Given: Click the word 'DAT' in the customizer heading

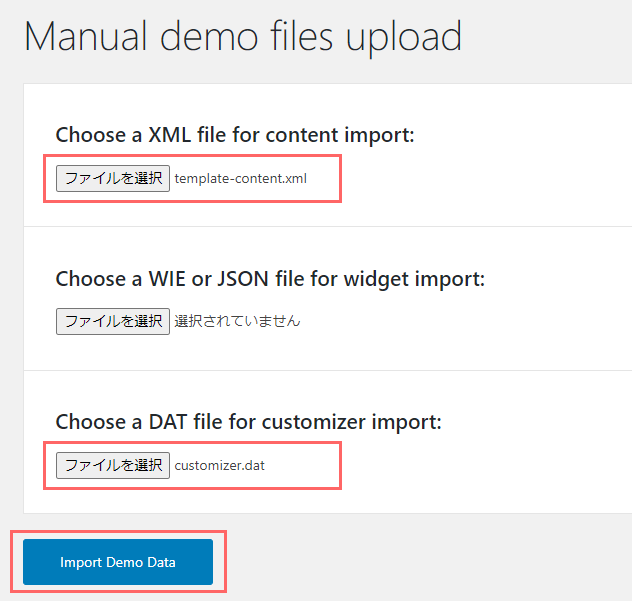Looking at the screenshot, I should coord(168,422).
